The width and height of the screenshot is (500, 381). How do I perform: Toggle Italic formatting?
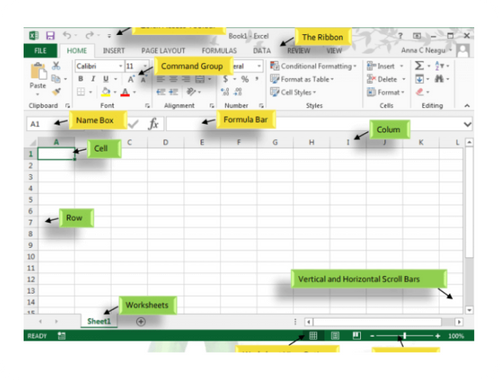(93, 79)
